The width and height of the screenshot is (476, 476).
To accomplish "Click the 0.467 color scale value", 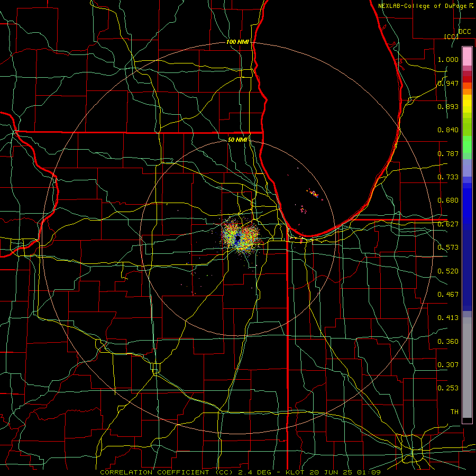I will click(448, 295).
